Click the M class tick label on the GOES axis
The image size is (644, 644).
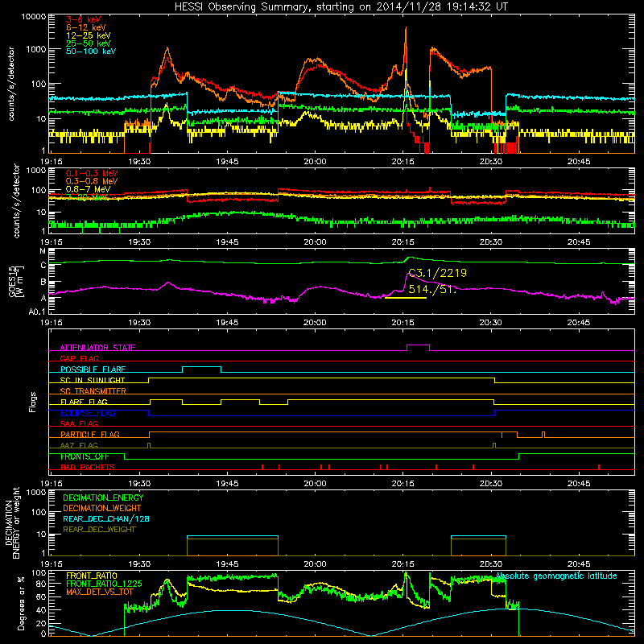[x=43, y=251]
